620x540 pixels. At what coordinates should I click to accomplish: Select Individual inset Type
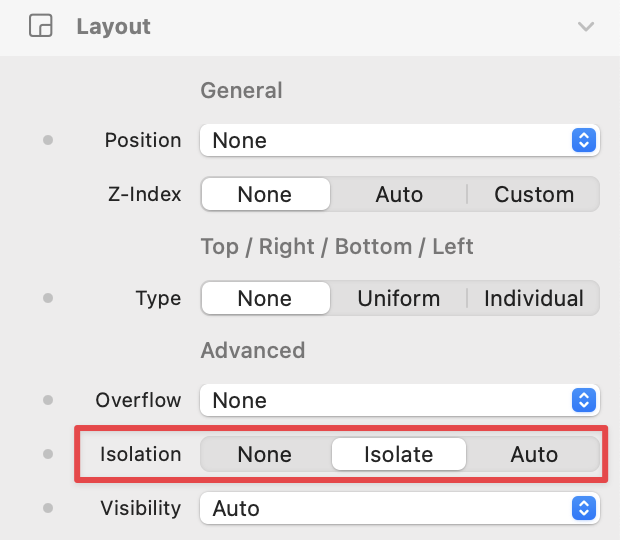click(x=534, y=299)
